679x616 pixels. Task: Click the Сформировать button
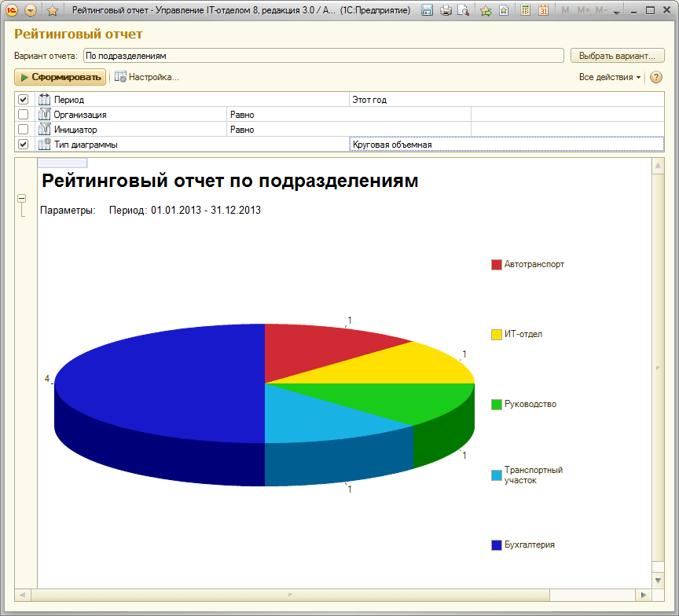[x=60, y=77]
